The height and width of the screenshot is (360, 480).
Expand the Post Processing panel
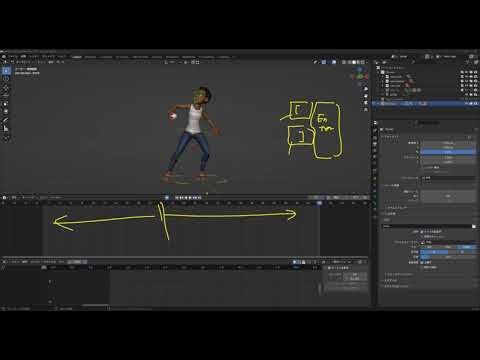point(396,286)
